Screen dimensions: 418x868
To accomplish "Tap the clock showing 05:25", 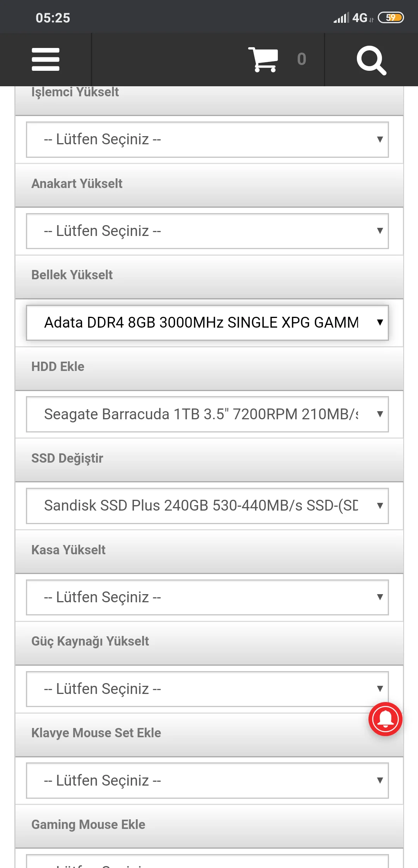I will coord(53,18).
